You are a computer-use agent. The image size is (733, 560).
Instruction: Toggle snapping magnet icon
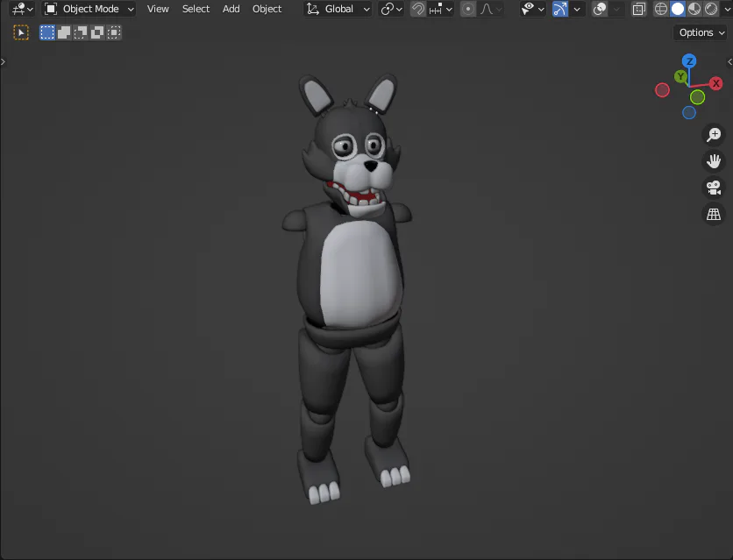[418, 9]
